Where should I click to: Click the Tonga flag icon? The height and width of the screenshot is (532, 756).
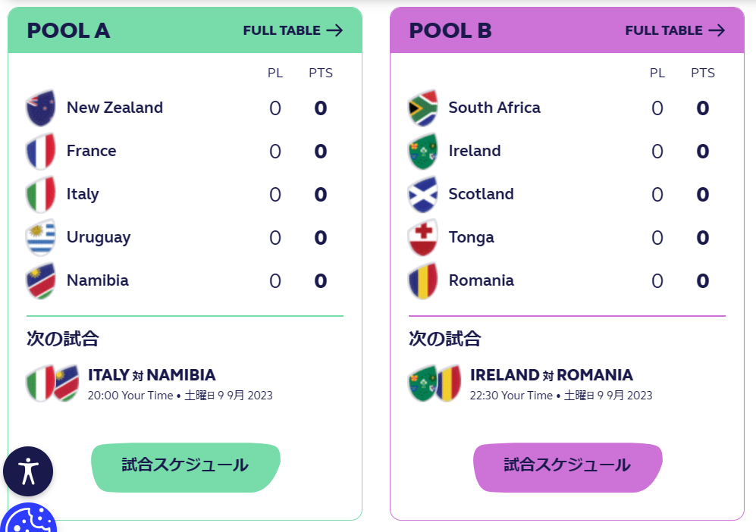coord(423,238)
